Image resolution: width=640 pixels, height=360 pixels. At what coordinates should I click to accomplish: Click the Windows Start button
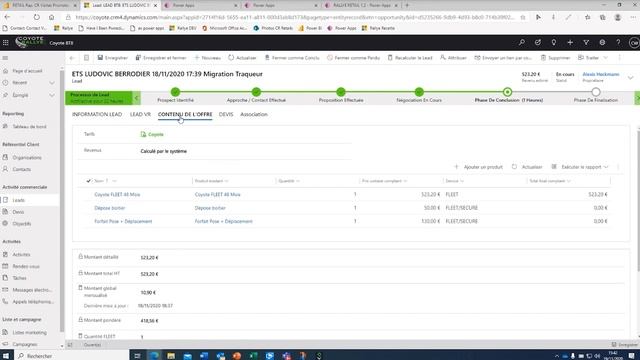point(6,356)
